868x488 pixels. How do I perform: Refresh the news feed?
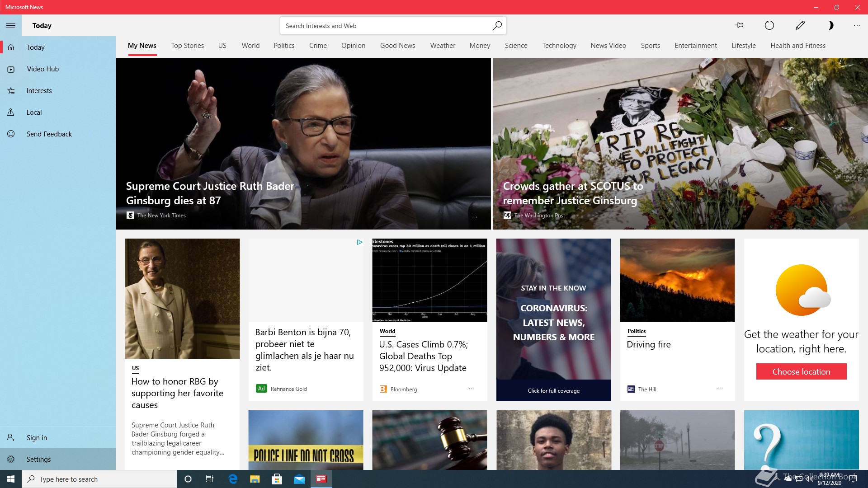[x=769, y=25]
